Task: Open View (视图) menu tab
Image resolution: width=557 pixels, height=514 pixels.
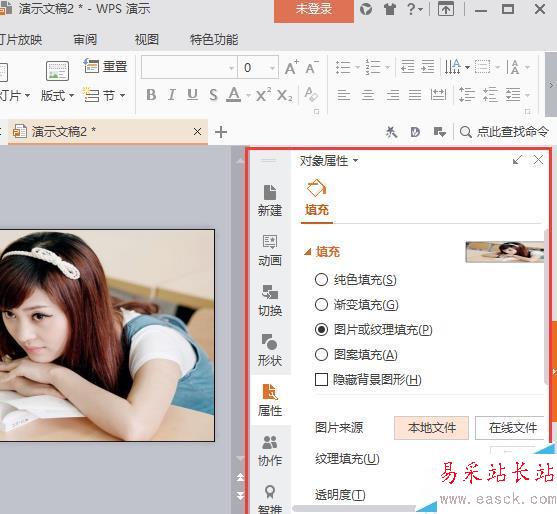Action: point(147,39)
